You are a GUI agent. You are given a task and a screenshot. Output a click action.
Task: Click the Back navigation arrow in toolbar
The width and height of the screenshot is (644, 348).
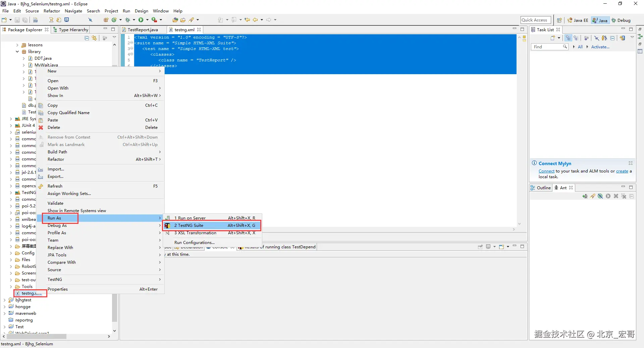[255, 20]
